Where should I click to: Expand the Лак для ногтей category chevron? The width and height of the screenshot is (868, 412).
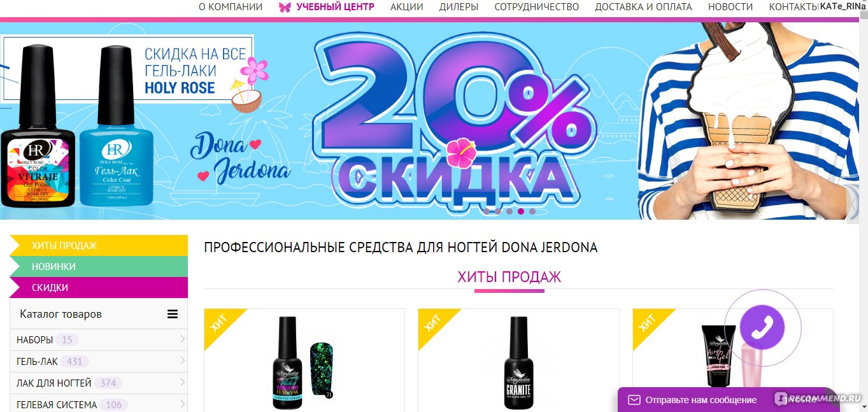point(182,383)
